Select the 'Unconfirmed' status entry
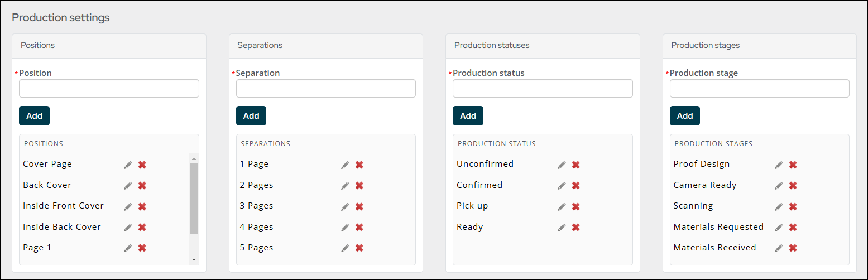This screenshot has width=868, height=280. pyautogui.click(x=485, y=164)
